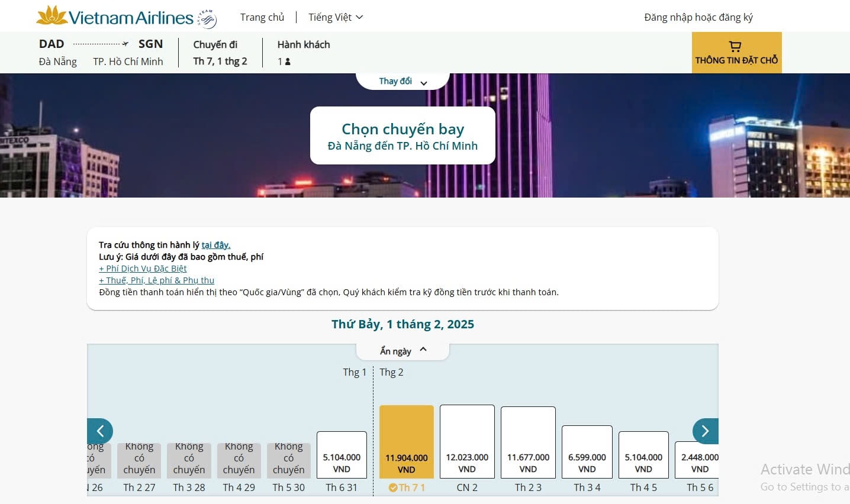Image resolution: width=850 pixels, height=504 pixels.
Task: Click the Vietnam Airlines lotus logo
Action: (115, 16)
